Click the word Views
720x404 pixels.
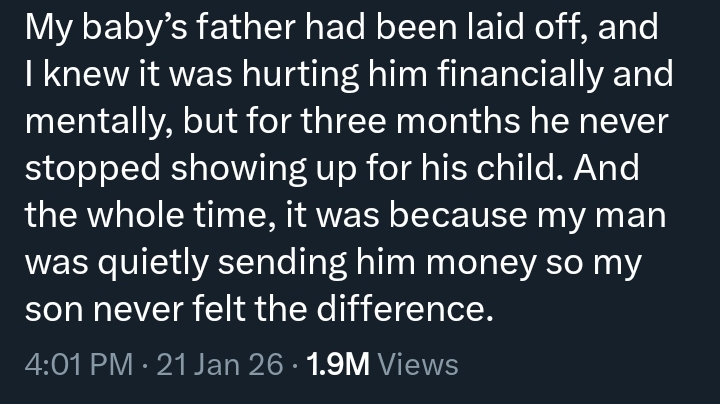(x=419, y=365)
